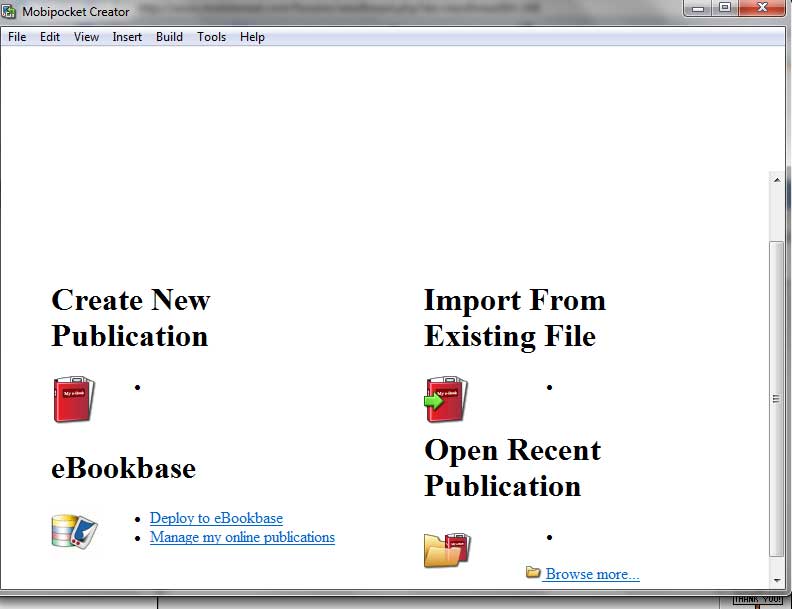Click the scrollbar up arrow

(777, 180)
